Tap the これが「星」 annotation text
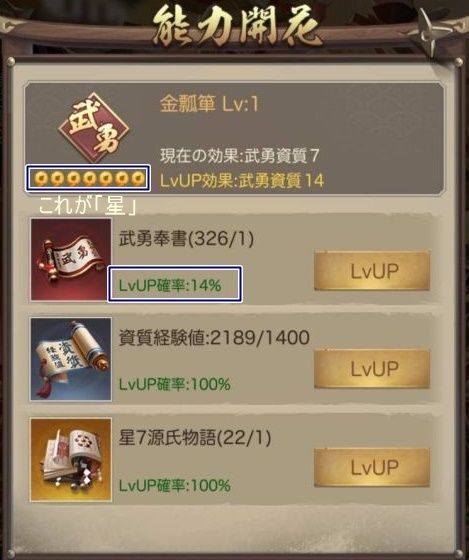 (88, 206)
